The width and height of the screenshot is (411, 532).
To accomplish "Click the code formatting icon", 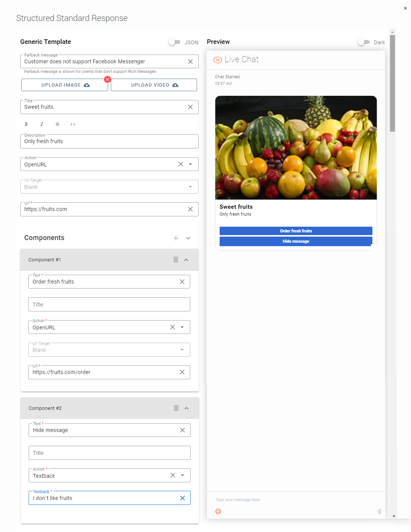I will click(73, 124).
